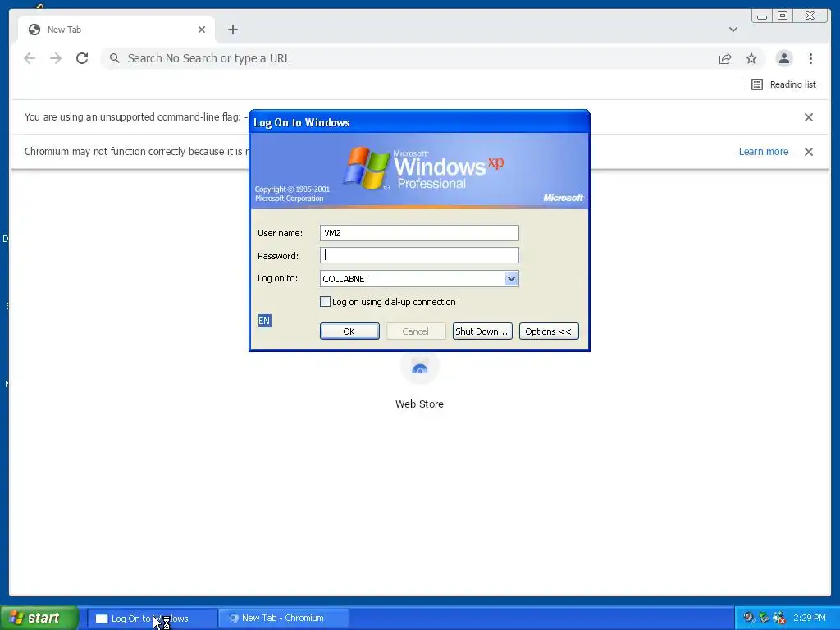Collapse the dialog using Options <<
The width and height of the screenshot is (840, 630).
549,331
